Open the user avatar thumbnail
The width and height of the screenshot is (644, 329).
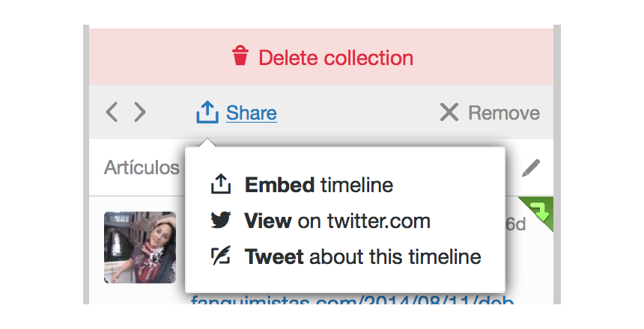pyautogui.click(x=140, y=247)
